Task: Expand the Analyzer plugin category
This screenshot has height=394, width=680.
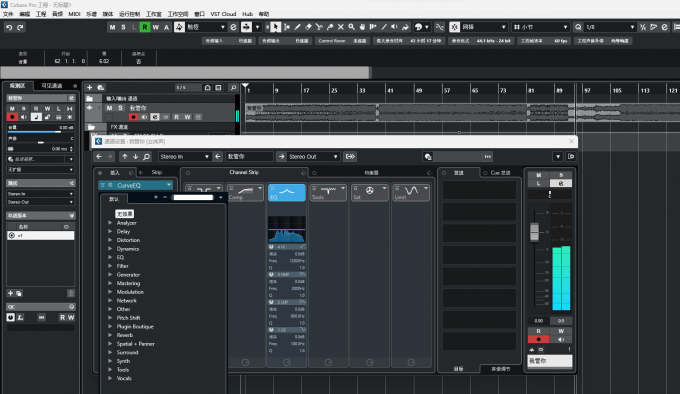Action: [x=110, y=223]
